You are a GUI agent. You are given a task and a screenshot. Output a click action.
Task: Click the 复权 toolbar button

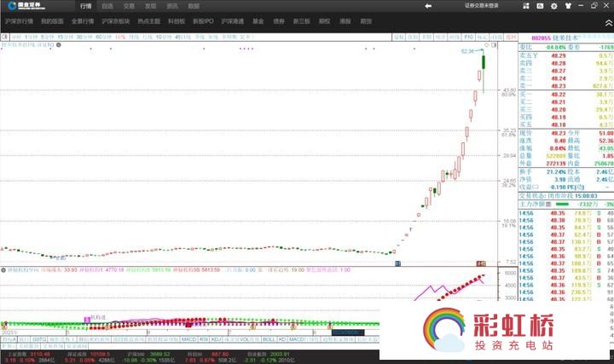tap(399, 37)
